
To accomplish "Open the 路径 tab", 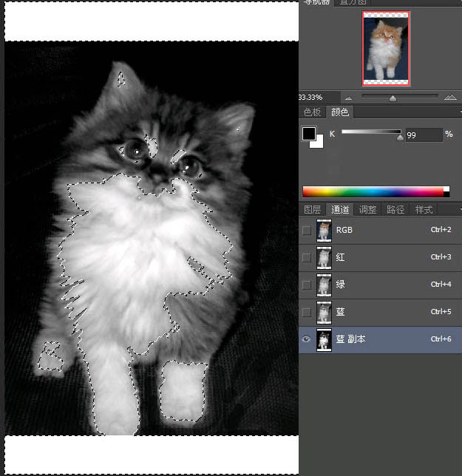I will pos(395,210).
